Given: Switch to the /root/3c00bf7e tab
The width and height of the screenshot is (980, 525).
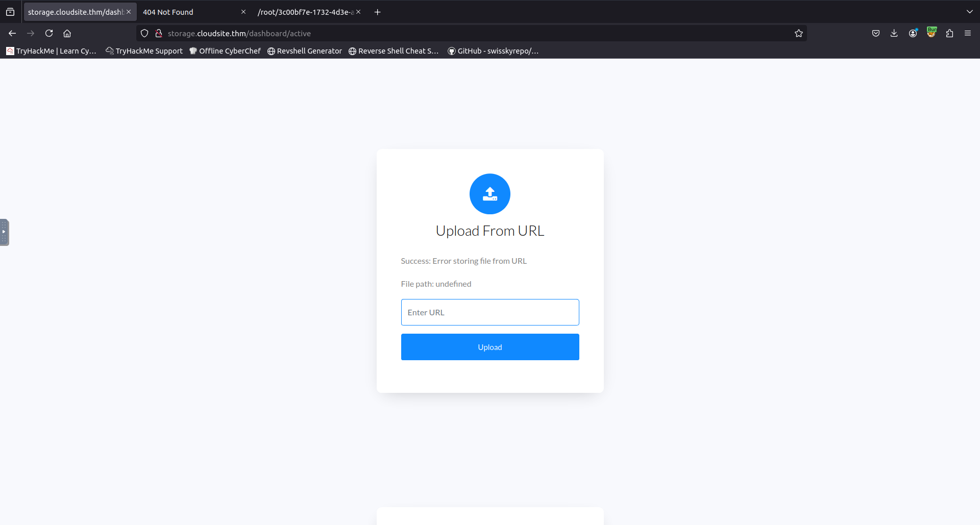Looking at the screenshot, I should (308, 12).
